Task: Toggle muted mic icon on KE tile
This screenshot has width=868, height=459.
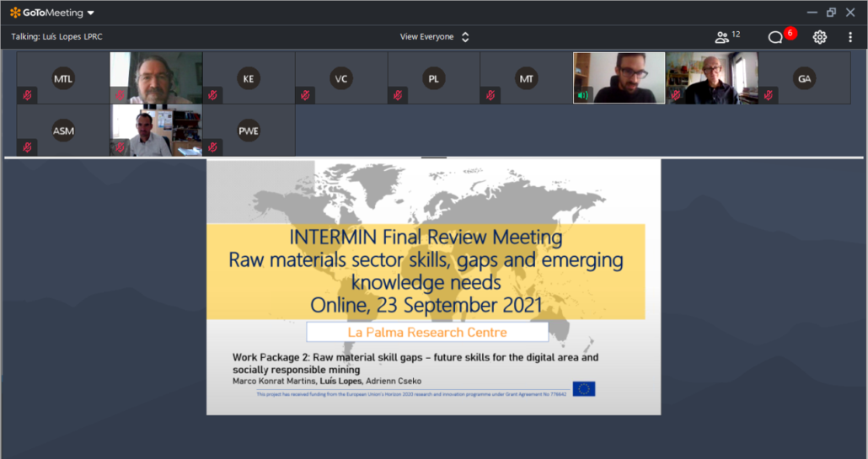Action: coord(212,95)
